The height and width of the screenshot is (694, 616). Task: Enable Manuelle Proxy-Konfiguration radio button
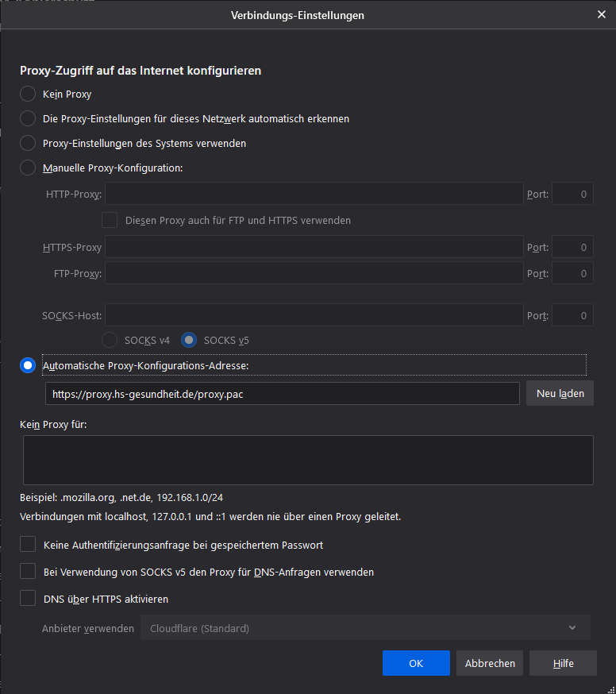[28, 168]
